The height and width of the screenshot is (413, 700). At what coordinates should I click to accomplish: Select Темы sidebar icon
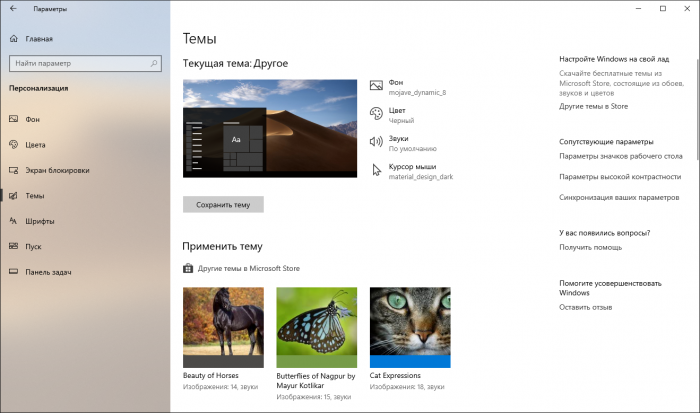(x=14, y=196)
